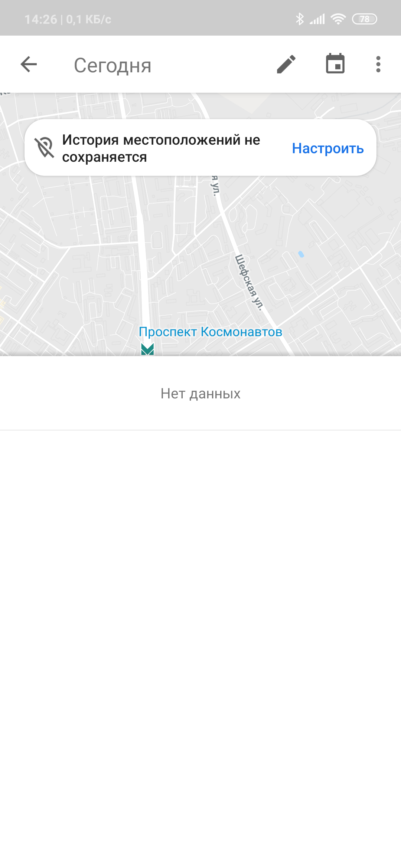401x868 pixels.
Task: Tap the Шефская ул. street label
Action: tap(250, 282)
